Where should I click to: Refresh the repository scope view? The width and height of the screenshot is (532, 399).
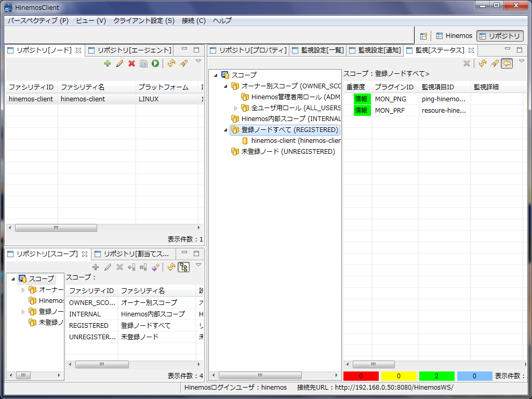tap(171, 268)
